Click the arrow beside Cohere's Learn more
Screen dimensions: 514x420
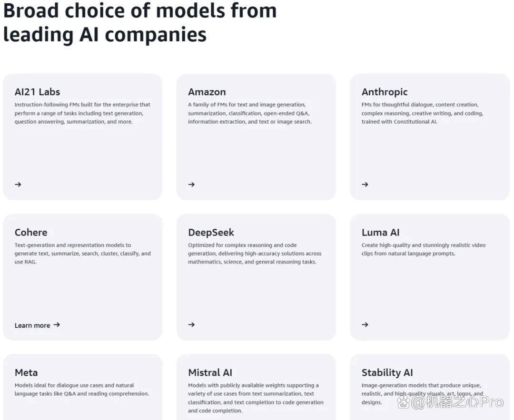[57, 325]
